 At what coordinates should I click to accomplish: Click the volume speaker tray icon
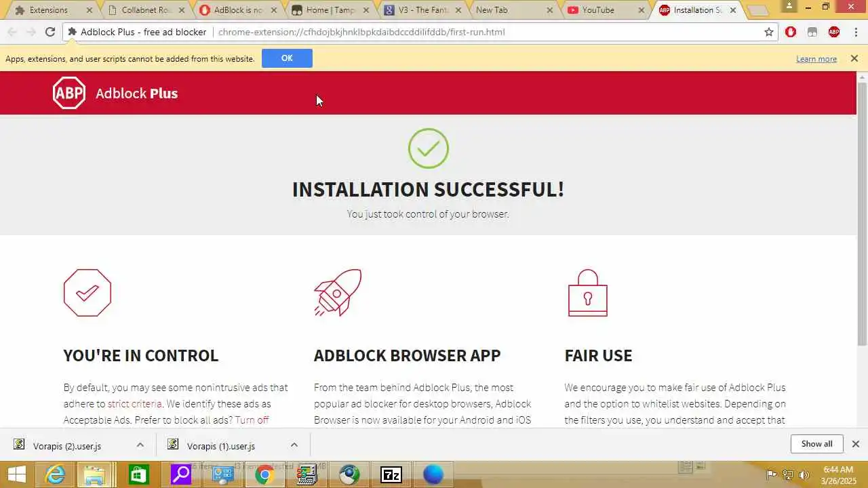click(805, 474)
